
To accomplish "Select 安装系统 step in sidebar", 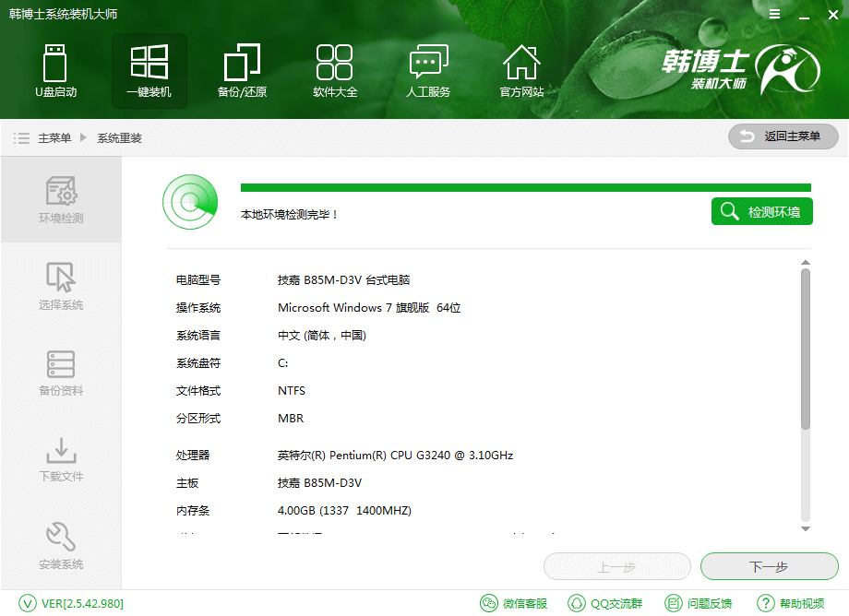I will coord(61,546).
